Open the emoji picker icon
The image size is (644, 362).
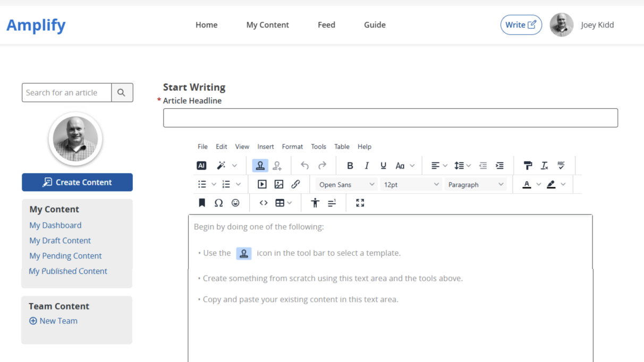tap(235, 203)
